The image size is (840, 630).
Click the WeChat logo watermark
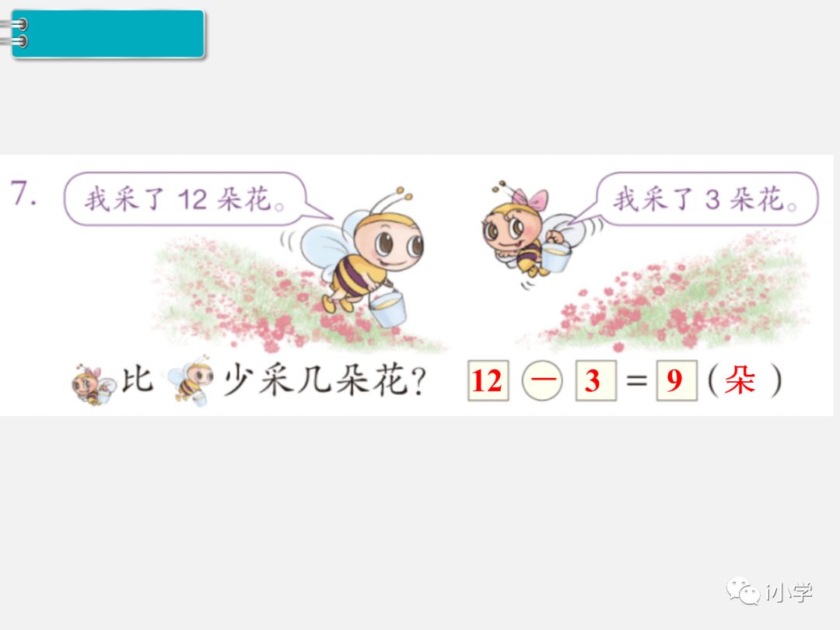click(743, 590)
